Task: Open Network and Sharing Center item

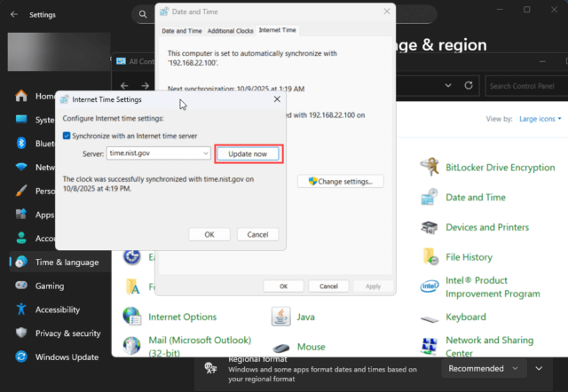Action: 489,347
